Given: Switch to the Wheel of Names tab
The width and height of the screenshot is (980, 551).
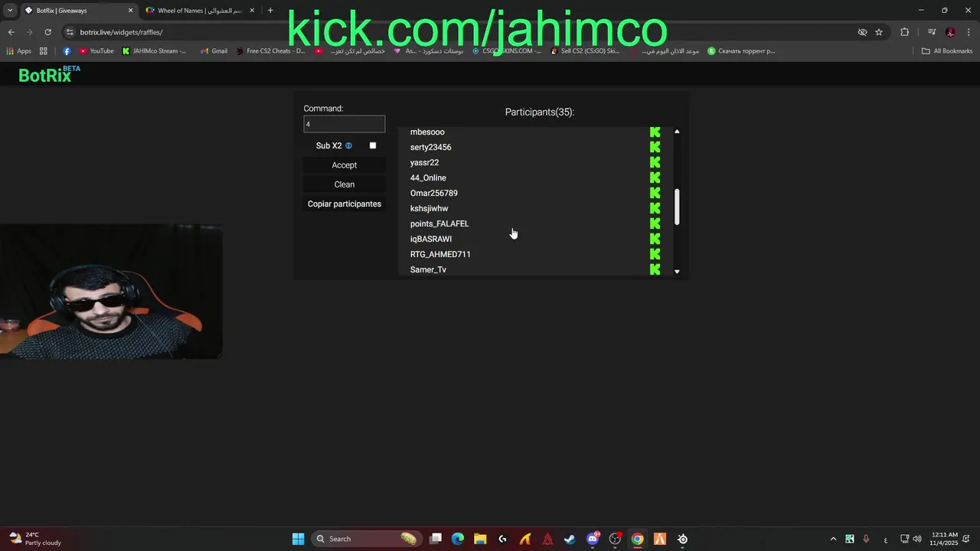Looking at the screenshot, I should (201, 11).
